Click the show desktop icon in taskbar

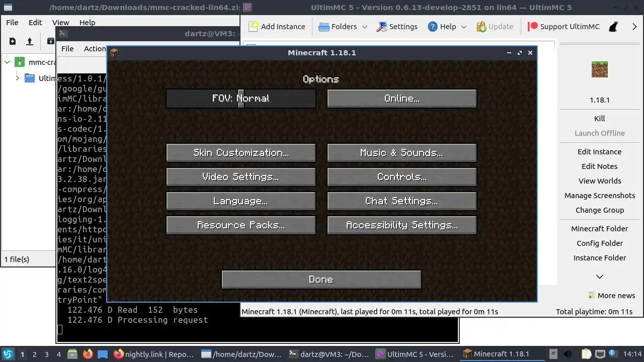103,354
